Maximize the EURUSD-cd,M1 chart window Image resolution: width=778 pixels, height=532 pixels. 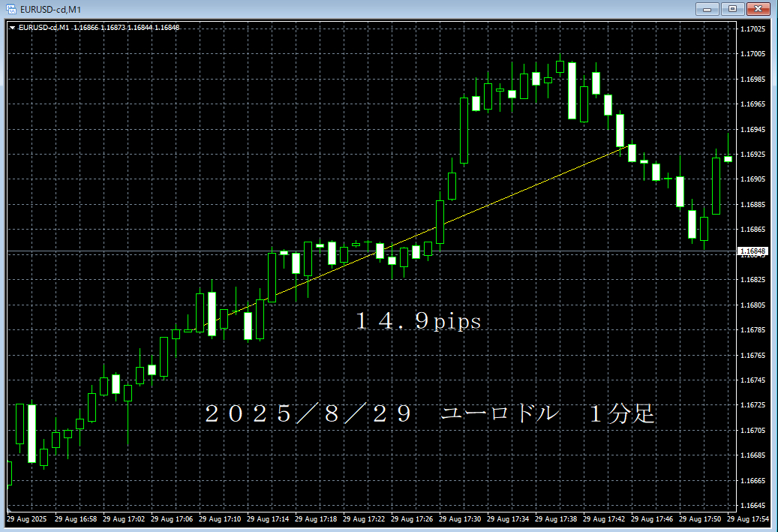coord(731,9)
